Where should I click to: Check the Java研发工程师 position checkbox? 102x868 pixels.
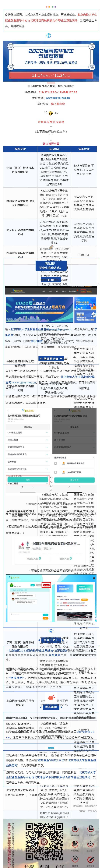(x=56, y=472)
